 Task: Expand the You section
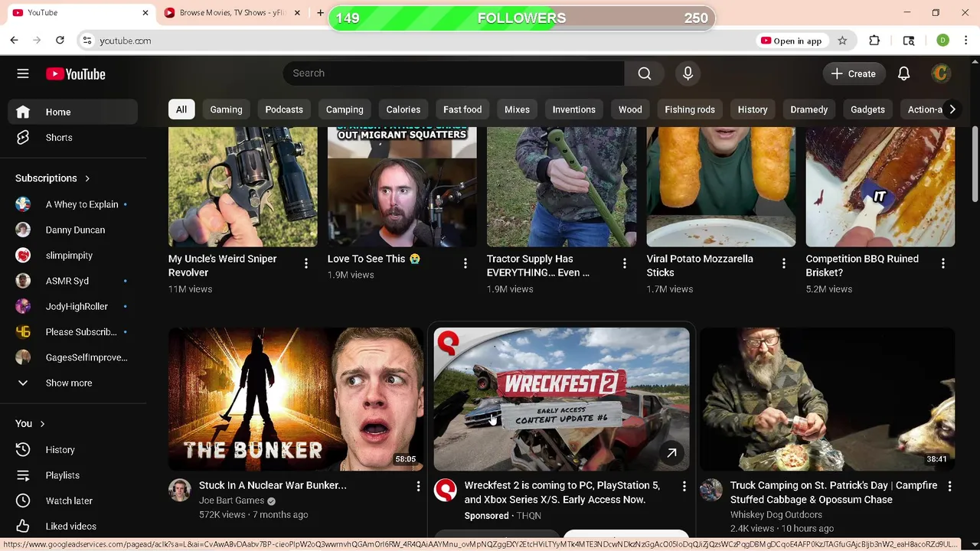[31, 423]
